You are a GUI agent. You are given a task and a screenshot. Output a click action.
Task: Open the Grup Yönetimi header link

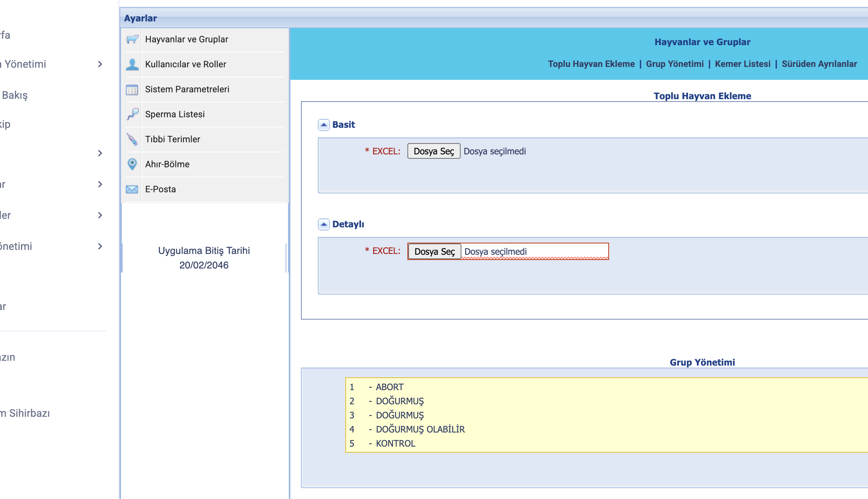674,64
